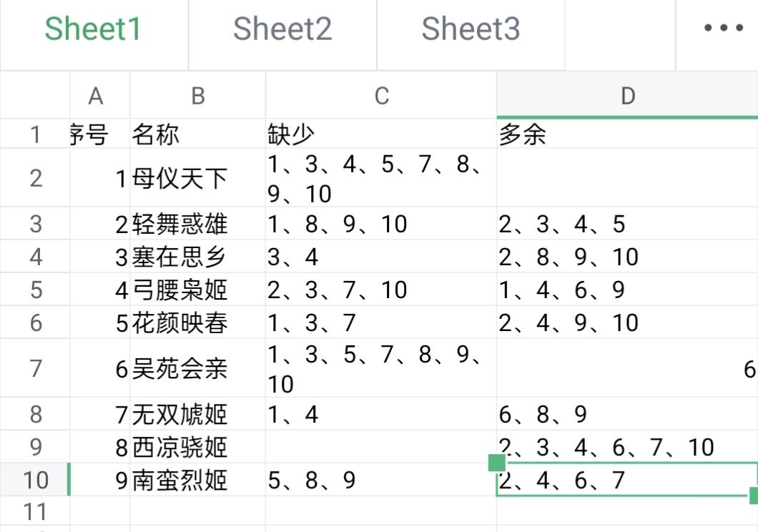Select the 多余 header cell

pyautogui.click(x=627, y=134)
